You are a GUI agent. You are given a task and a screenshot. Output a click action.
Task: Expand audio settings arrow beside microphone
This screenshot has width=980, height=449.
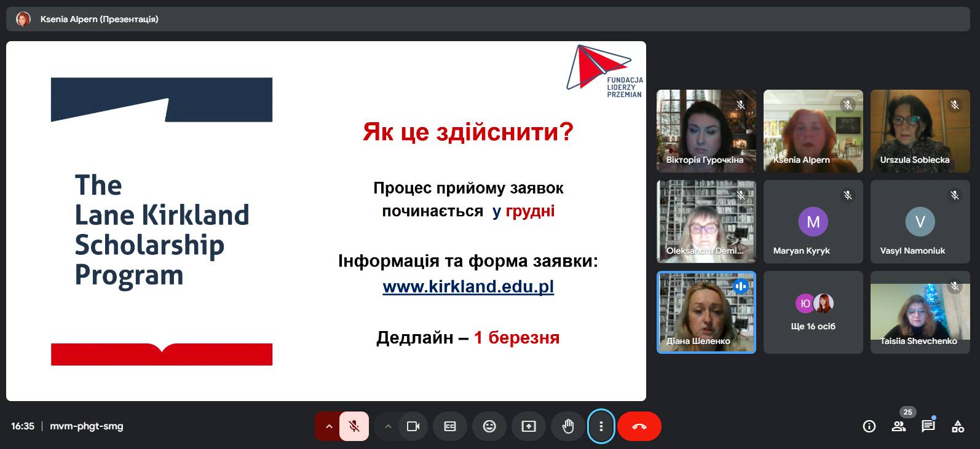(328, 426)
